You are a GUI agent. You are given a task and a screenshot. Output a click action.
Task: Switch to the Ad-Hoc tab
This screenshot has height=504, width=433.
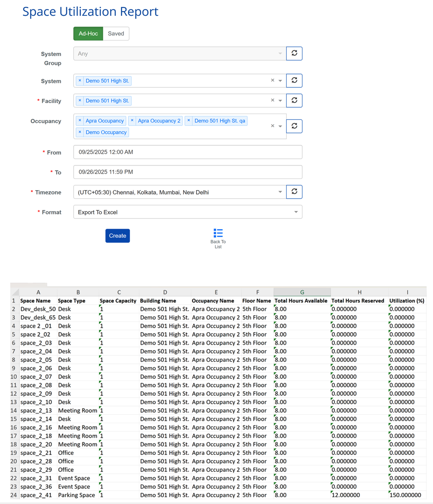tap(88, 34)
